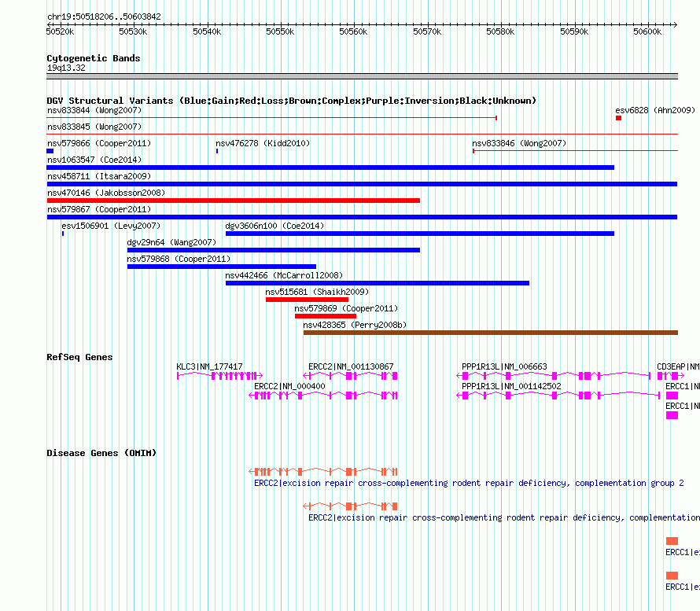Click the nsv458711 (Itsara2009) blue bar
The height and width of the screenshot is (611, 700).
click(x=362, y=184)
